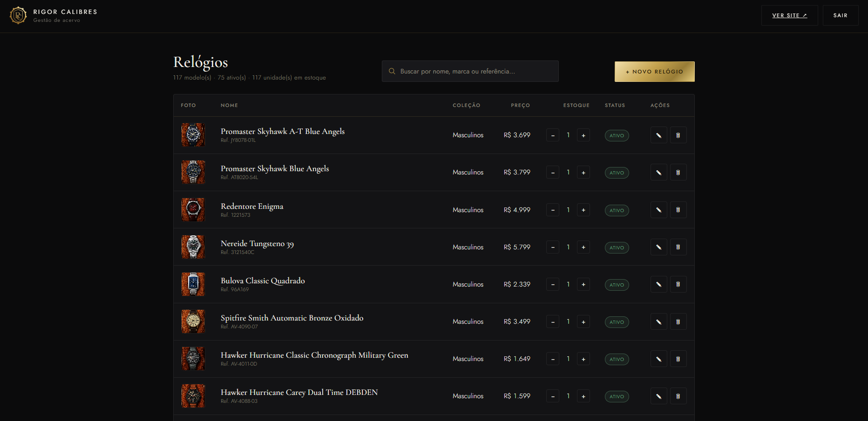The height and width of the screenshot is (421, 868).
Task: Select the Nereide Tungsteno 39 name
Action: (257, 244)
